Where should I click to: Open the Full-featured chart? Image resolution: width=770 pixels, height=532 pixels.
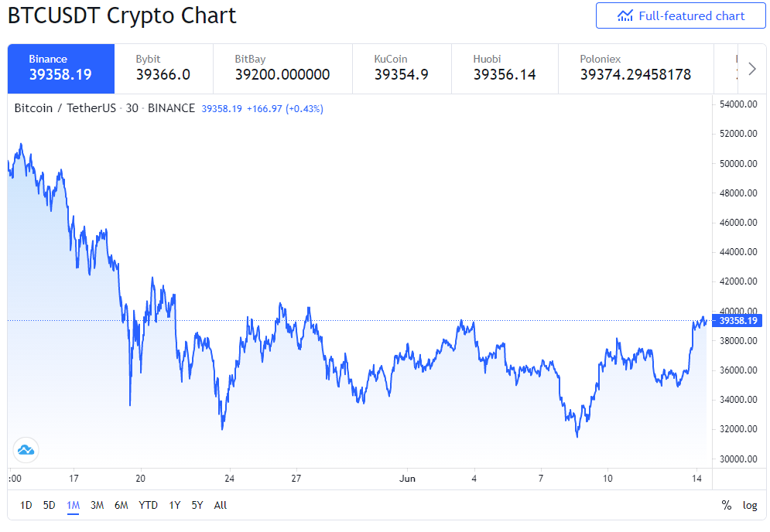pos(681,15)
